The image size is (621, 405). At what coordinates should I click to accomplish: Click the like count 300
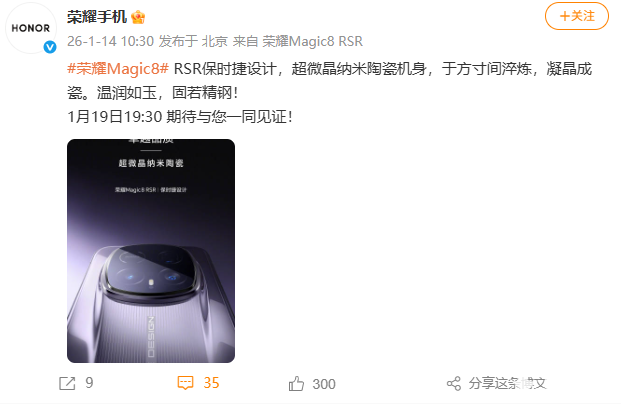[324, 384]
